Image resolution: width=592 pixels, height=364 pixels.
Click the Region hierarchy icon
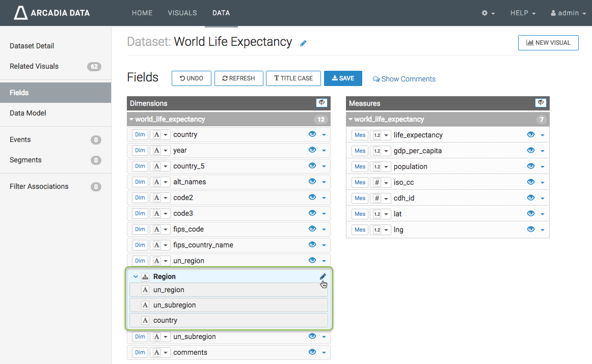[145, 277]
